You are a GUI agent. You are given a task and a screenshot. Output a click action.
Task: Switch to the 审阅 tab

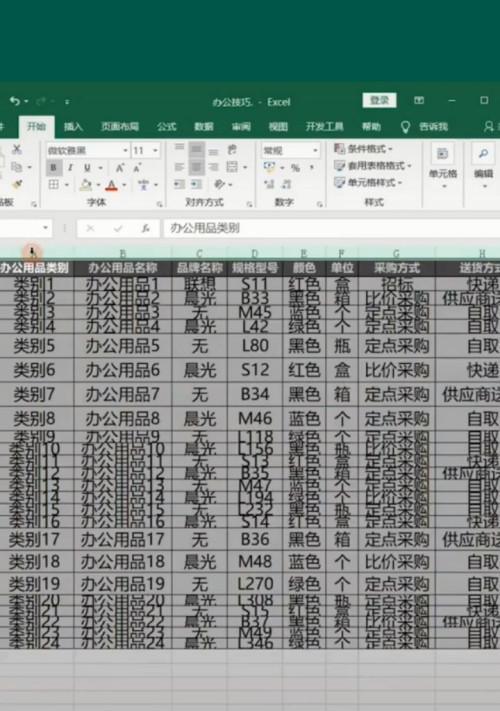241,127
